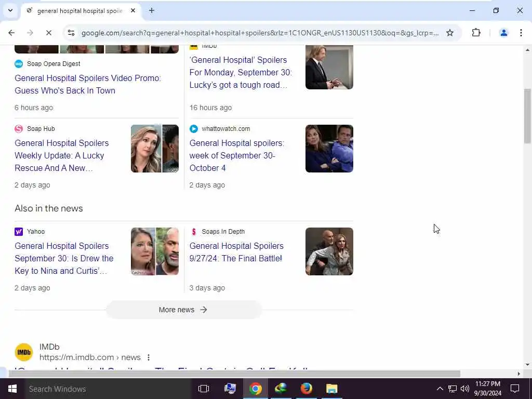This screenshot has width=532, height=399.
Task: Open a new tab with plus button
Action: click(x=152, y=10)
